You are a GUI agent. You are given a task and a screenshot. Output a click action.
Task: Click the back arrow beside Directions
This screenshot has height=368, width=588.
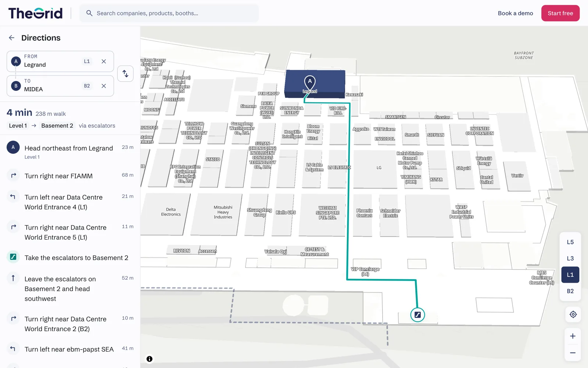pyautogui.click(x=12, y=38)
